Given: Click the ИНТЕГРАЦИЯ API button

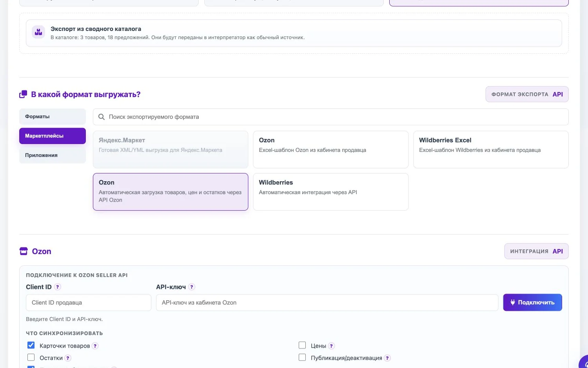Looking at the screenshot, I should tap(536, 251).
